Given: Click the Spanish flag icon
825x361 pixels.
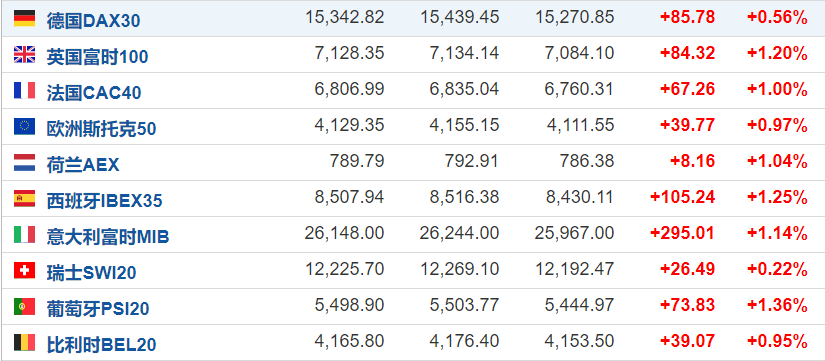Looking at the screenshot, I should [24, 198].
